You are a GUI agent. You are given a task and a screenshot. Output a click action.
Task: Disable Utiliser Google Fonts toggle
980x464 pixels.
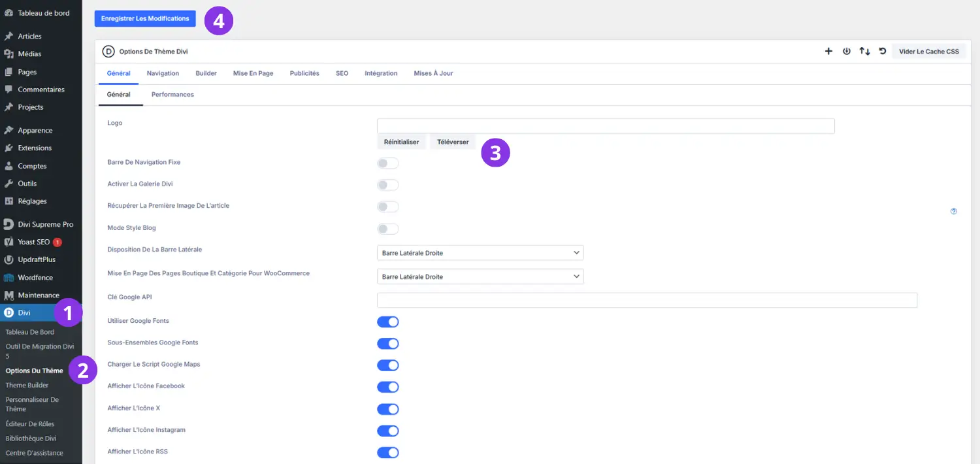tap(388, 322)
